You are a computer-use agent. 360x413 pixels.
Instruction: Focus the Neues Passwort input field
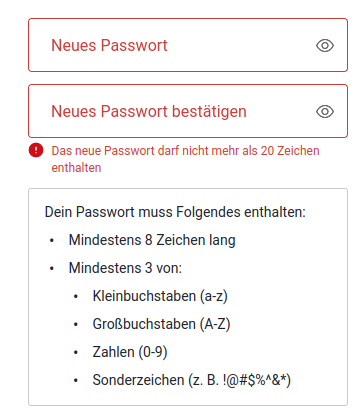click(188, 45)
